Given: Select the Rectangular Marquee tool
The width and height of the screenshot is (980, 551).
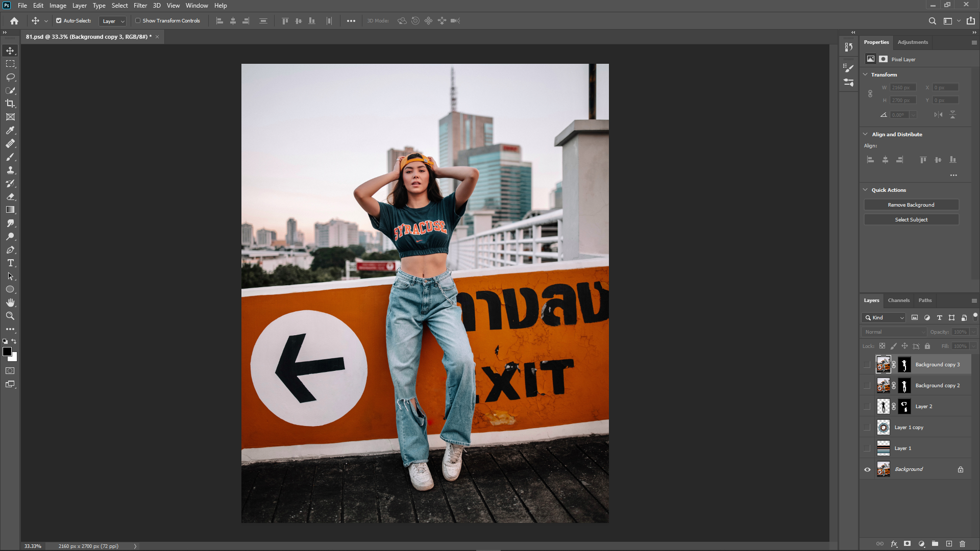Looking at the screenshot, I should 10,64.
